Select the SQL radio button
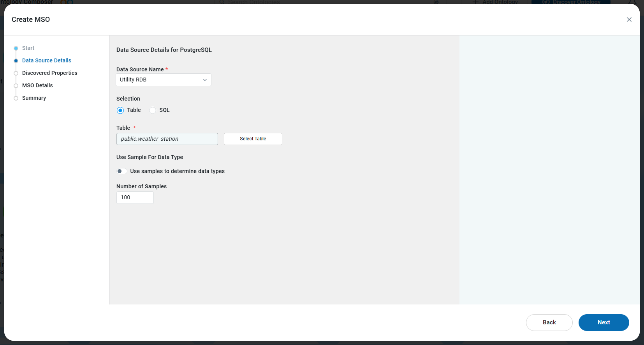The height and width of the screenshot is (345, 644). 153,110
